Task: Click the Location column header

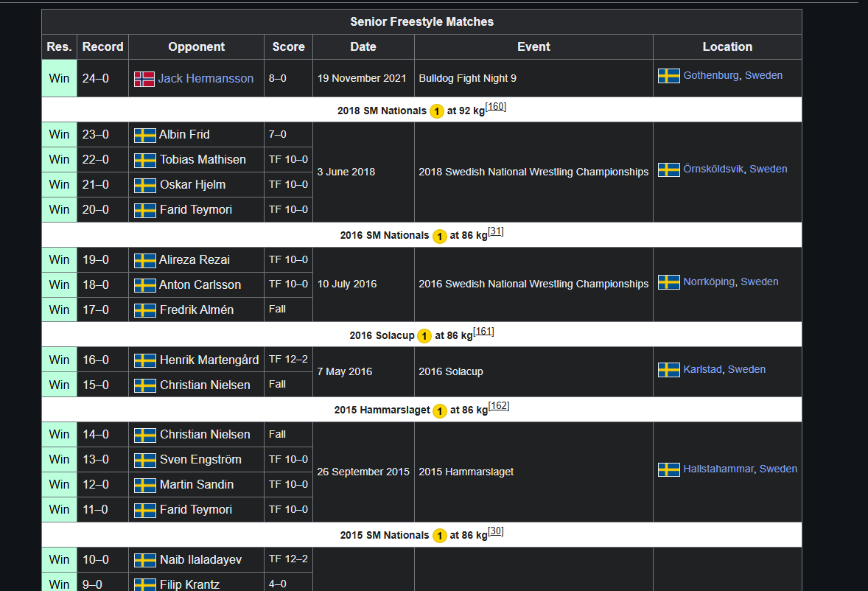Action: tap(727, 47)
